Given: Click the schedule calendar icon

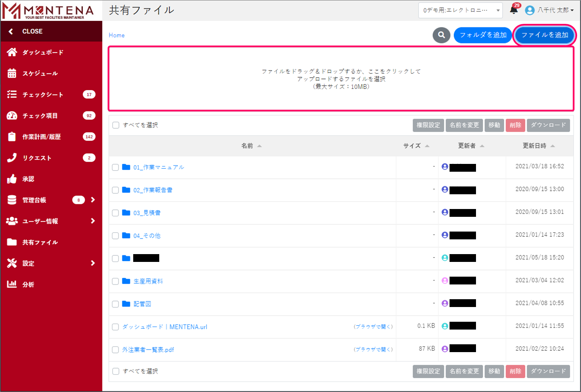Looking at the screenshot, I should 12,73.
